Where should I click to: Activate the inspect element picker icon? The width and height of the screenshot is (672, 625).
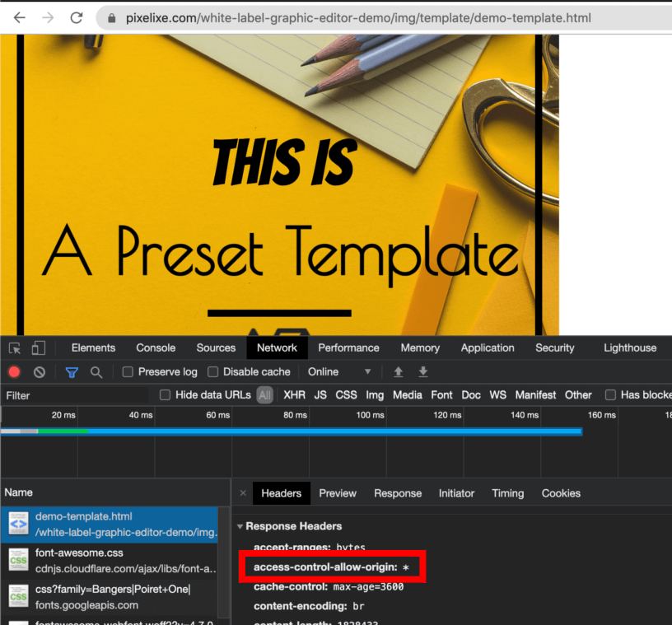(x=15, y=348)
